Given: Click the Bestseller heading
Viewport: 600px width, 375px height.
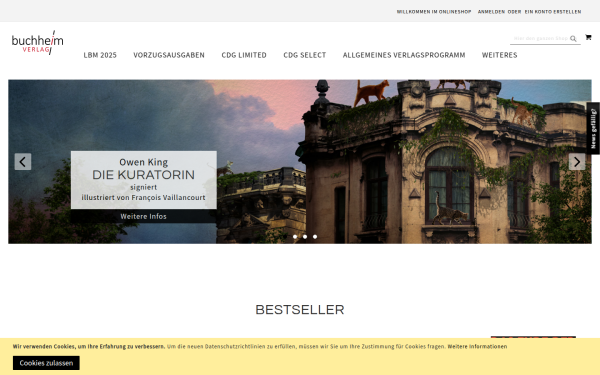Looking at the screenshot, I should point(300,310).
